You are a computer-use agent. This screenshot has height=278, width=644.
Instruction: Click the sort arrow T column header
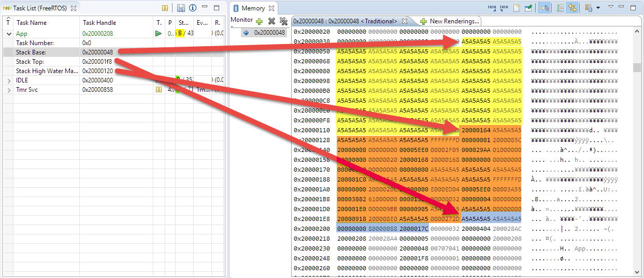[x=8, y=21]
